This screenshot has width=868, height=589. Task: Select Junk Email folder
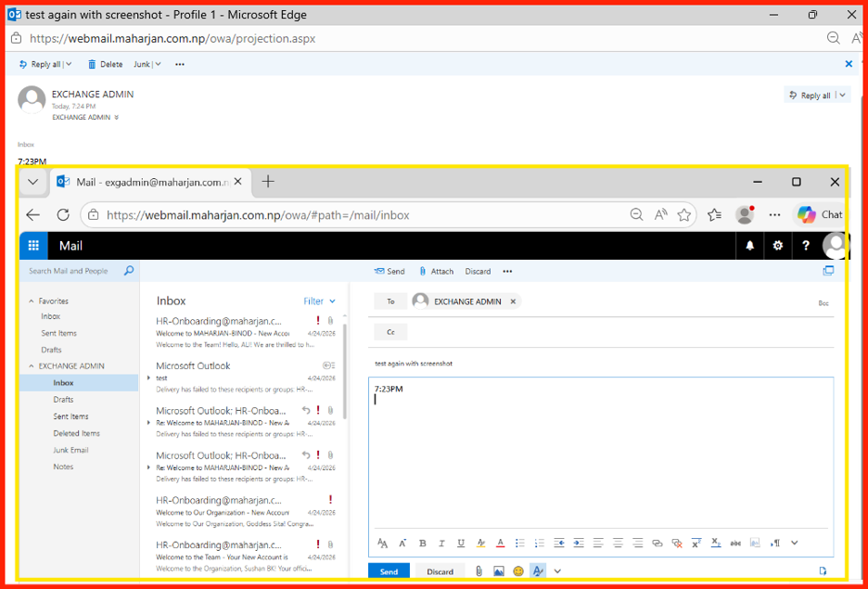(70, 450)
